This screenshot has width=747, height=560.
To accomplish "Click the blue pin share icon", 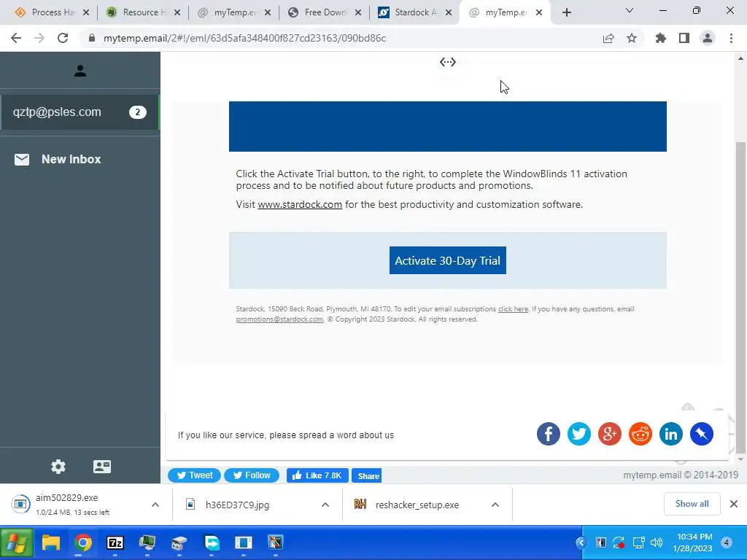I will [x=701, y=434].
